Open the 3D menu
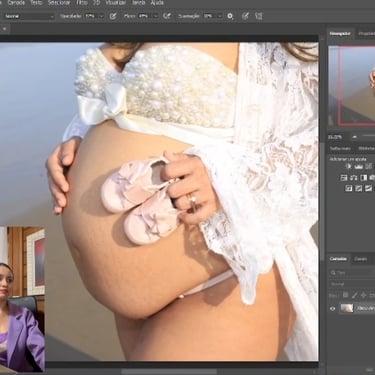The width and height of the screenshot is (375, 375). pos(96,3)
